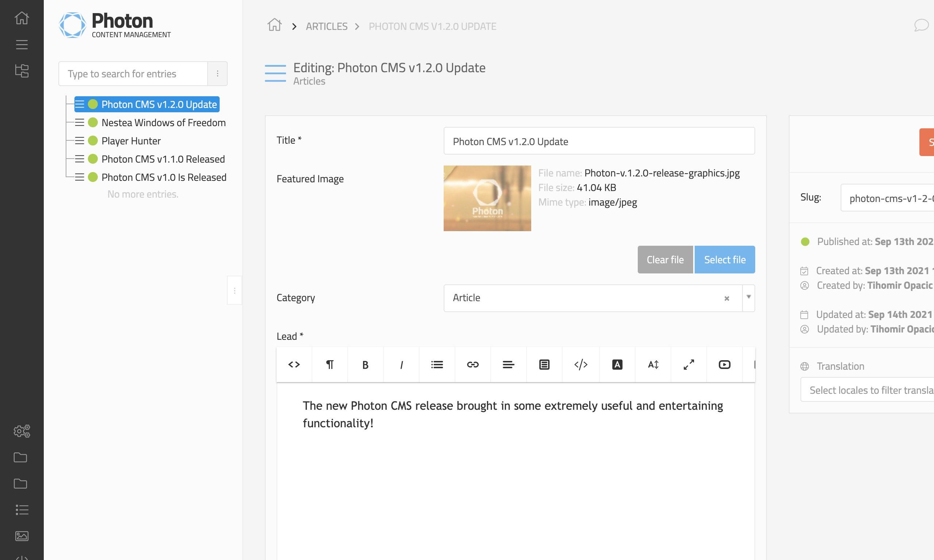Image resolution: width=934 pixels, height=560 pixels.
Task: Click the YouTube embed icon in toolbar
Action: [x=724, y=365]
